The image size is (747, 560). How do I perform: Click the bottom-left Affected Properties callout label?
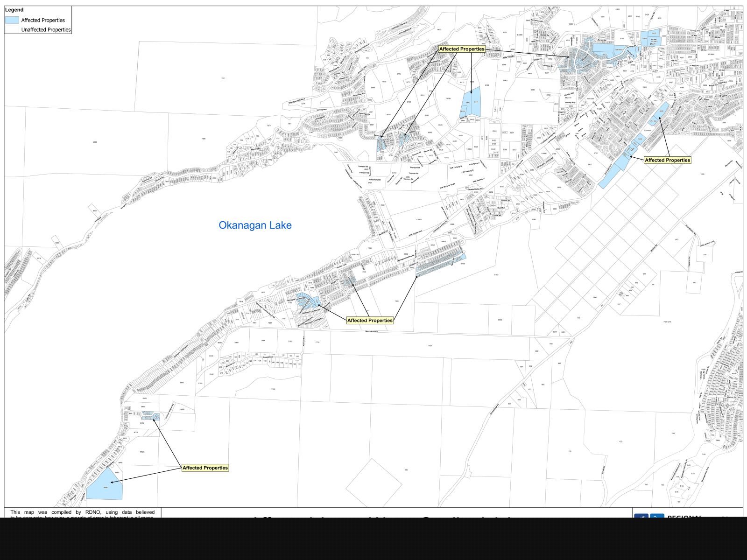[x=205, y=468]
